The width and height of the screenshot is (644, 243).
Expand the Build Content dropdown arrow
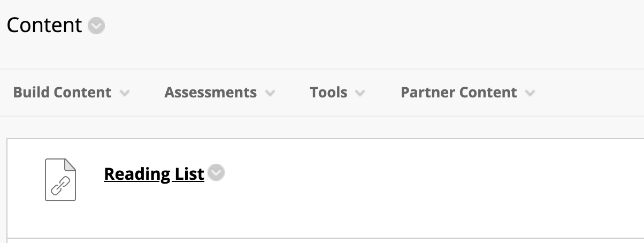(125, 93)
